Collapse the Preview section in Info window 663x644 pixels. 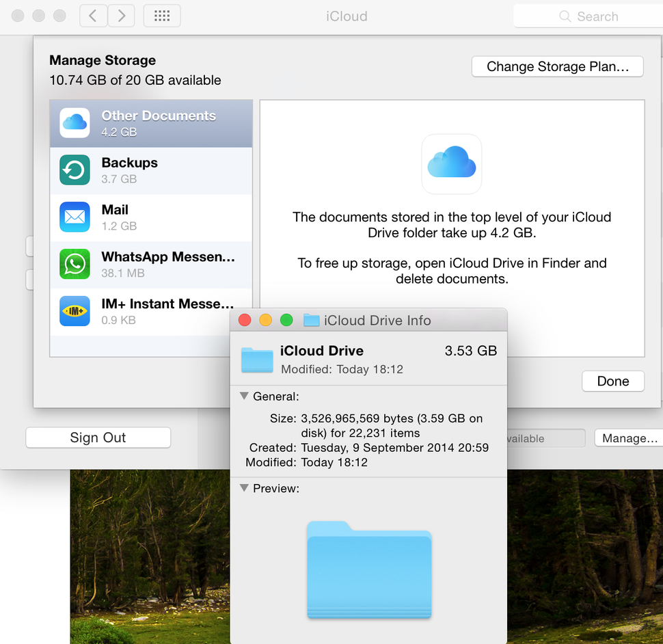point(244,487)
